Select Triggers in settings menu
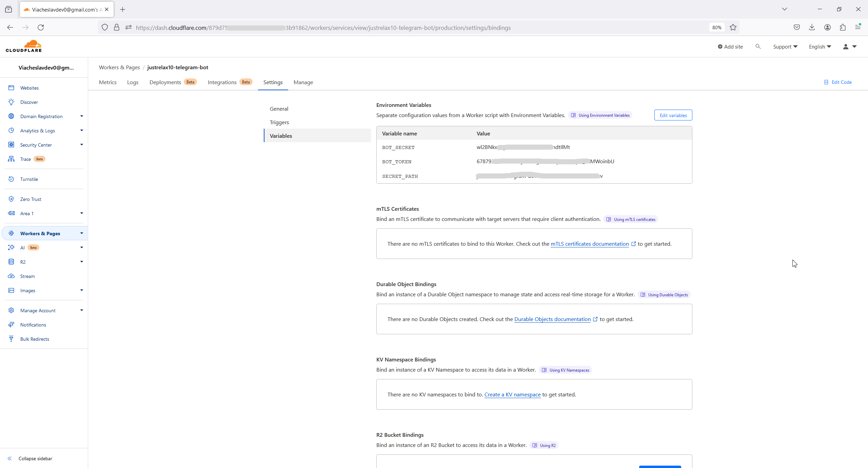The height and width of the screenshot is (468, 868). click(279, 122)
